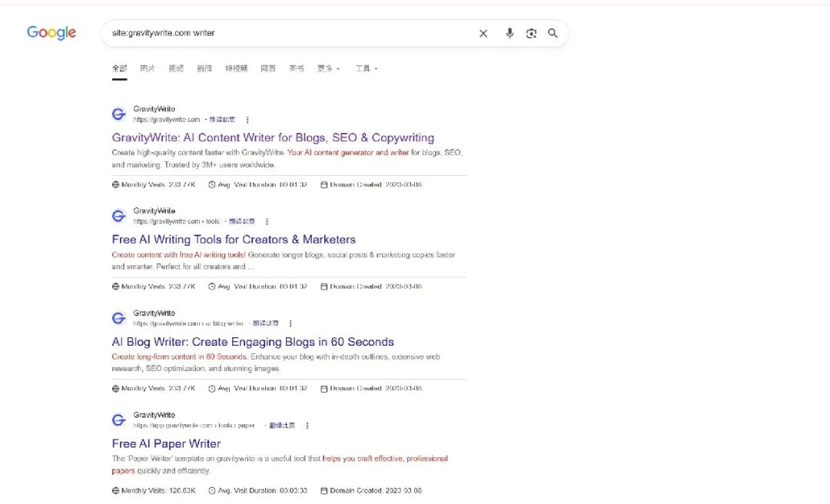Viewport: 830px width, 504px height.
Task: Click the Google logo
Action: coord(51,33)
